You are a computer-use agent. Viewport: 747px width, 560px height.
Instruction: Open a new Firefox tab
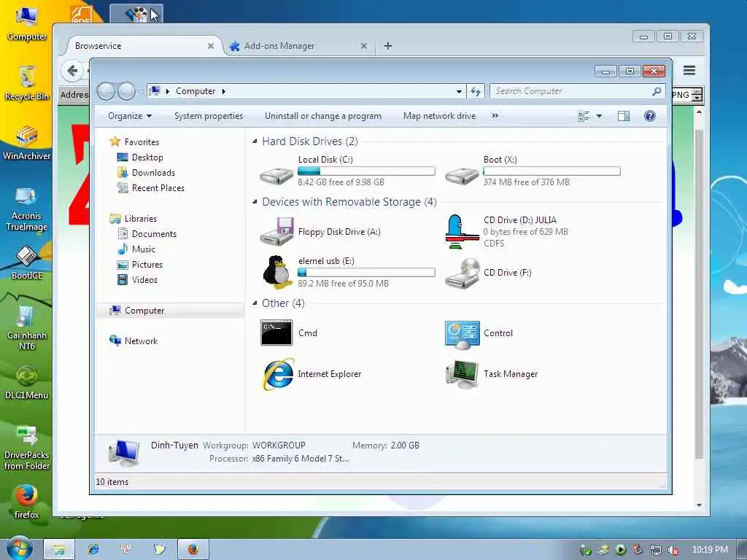388,46
